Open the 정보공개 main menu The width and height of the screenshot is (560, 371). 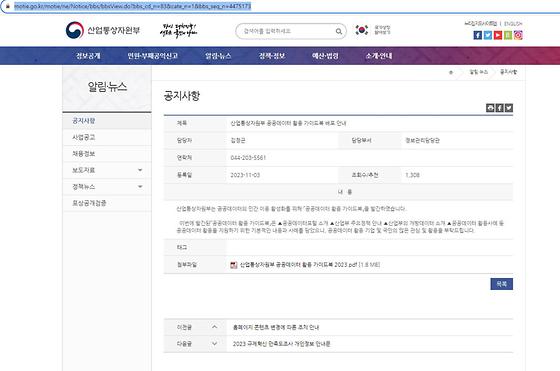(x=88, y=56)
